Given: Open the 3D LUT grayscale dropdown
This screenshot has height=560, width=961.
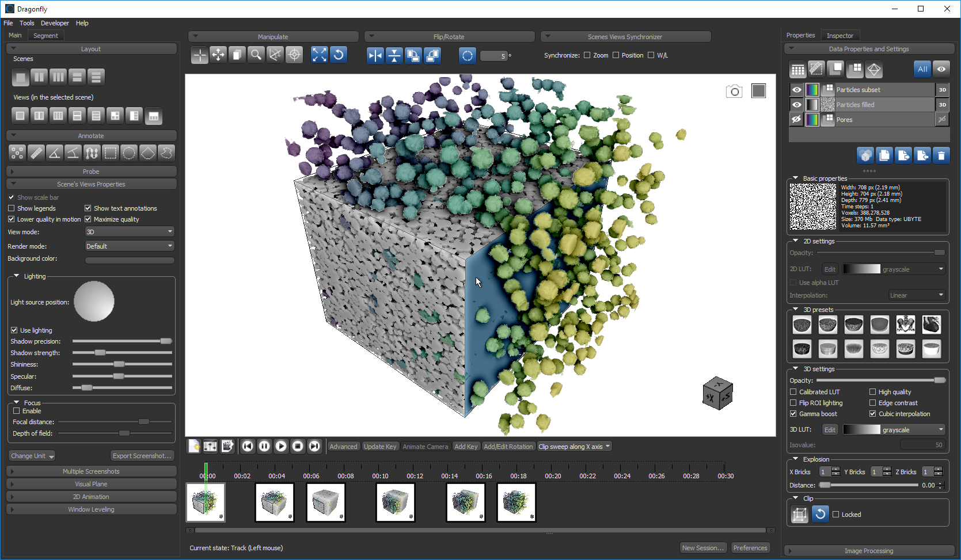Looking at the screenshot, I should 894,430.
